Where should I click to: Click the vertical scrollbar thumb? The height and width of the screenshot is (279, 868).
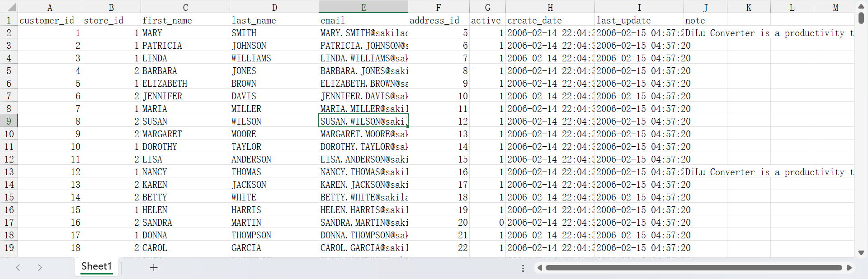point(861,18)
